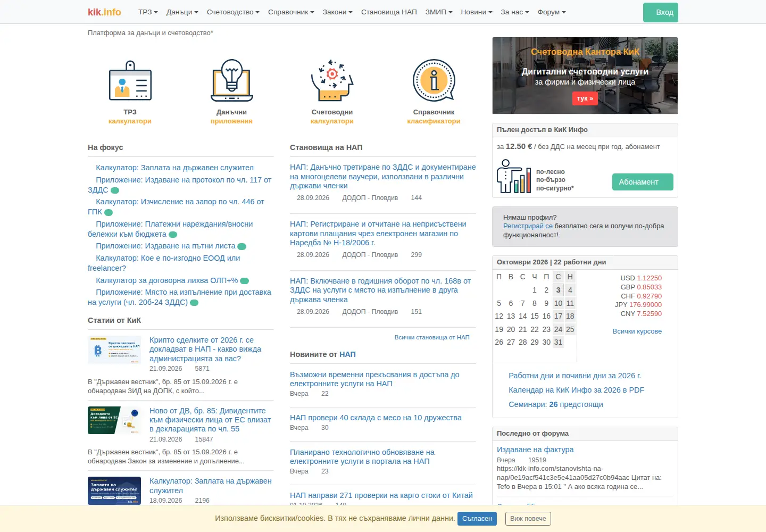Click JPY rate 176.99000
Image resolution: width=766 pixels, height=532 pixels.
[x=645, y=305]
